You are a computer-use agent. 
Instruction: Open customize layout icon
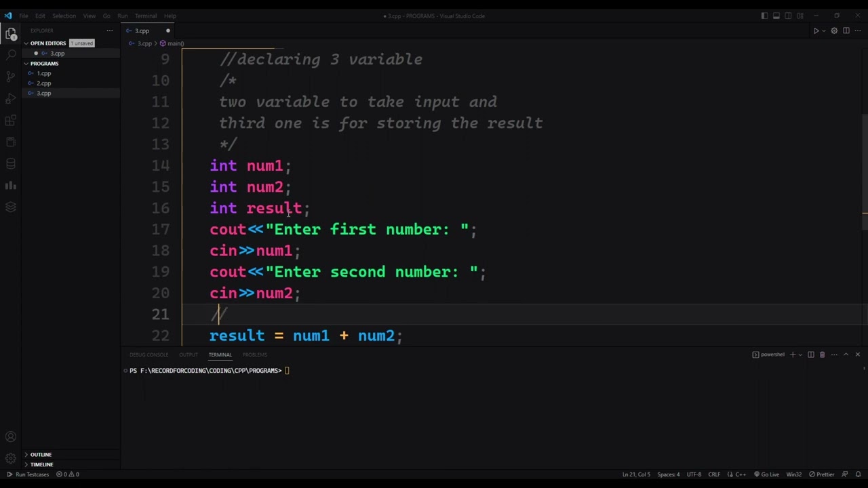800,16
